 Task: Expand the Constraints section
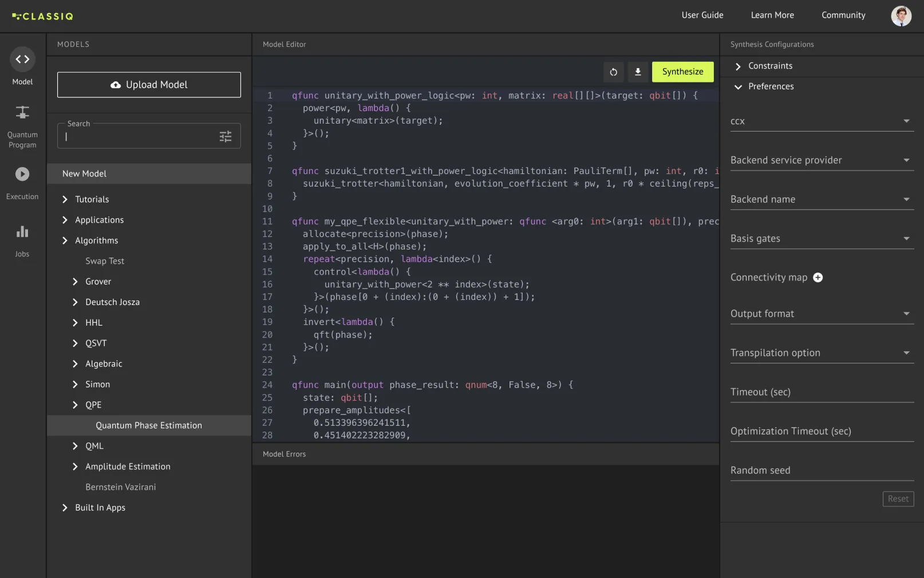point(738,66)
